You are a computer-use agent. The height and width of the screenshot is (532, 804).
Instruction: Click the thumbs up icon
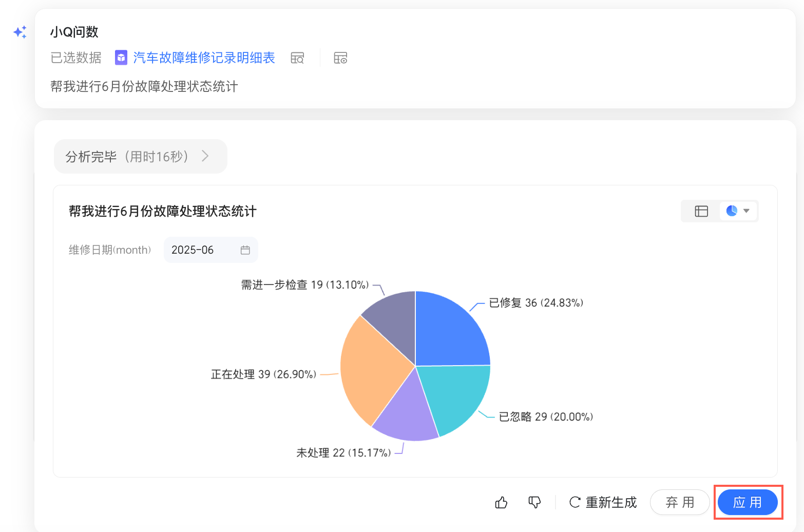pyautogui.click(x=501, y=502)
